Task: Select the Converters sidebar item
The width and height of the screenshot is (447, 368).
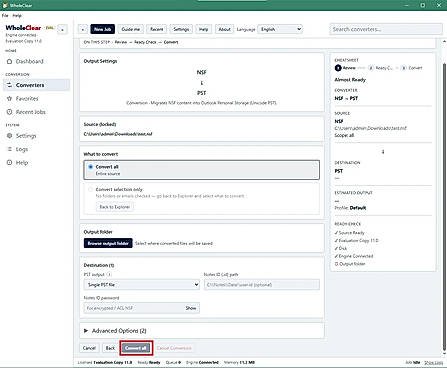Action: [37, 85]
